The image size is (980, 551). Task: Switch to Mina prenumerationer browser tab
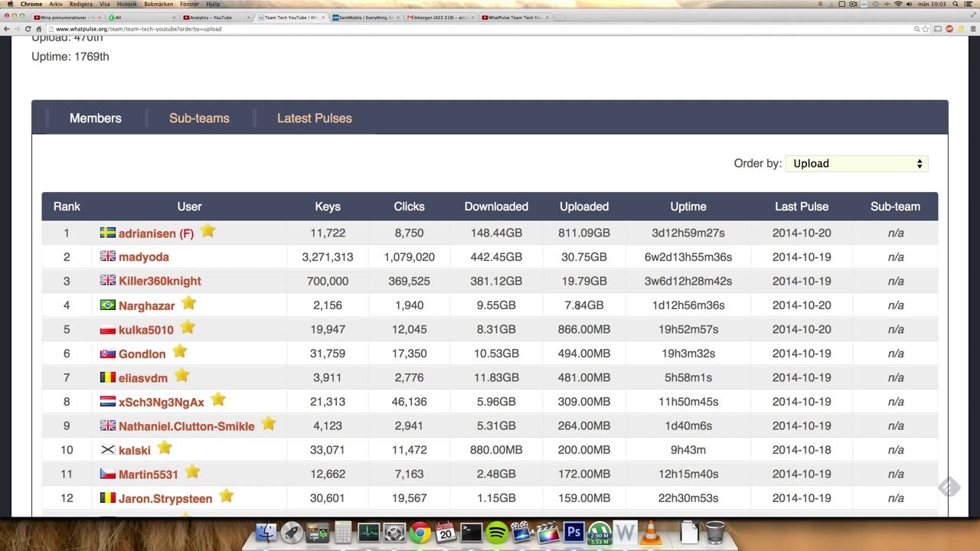point(67,17)
